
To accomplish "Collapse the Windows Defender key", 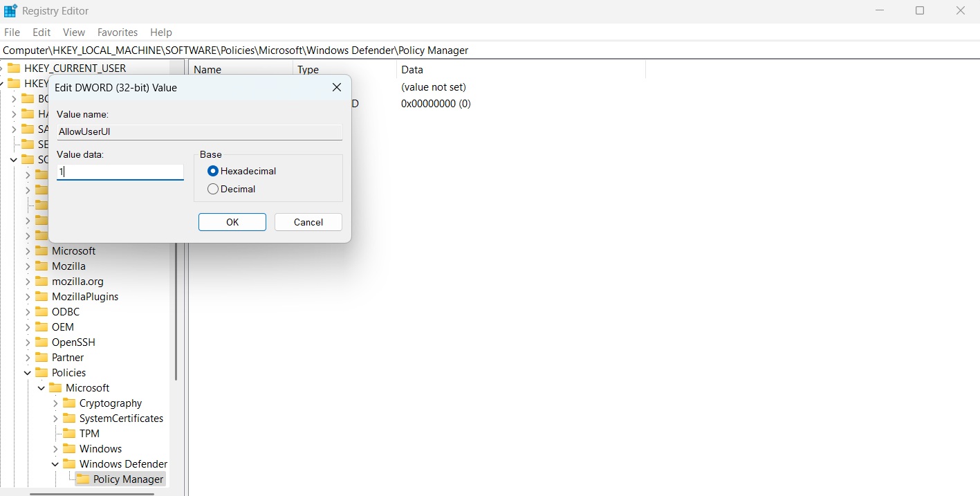I will pos(55,463).
